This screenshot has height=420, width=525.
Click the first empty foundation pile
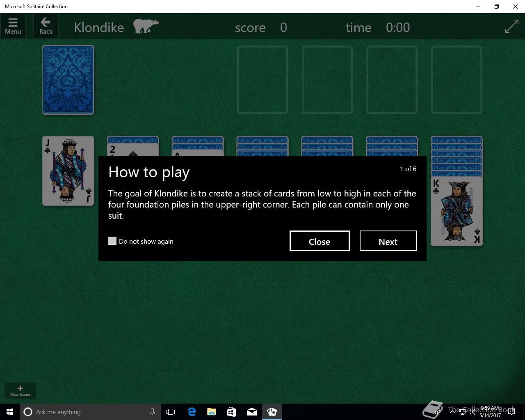point(262,80)
